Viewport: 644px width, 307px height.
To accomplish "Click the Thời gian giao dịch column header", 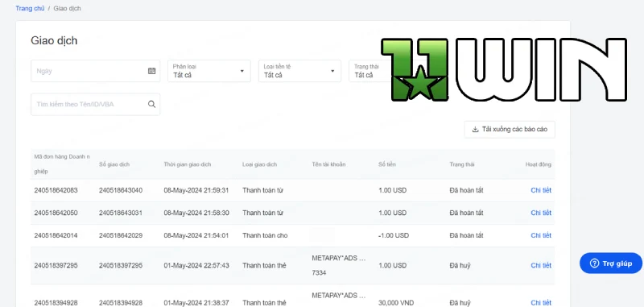I will click(188, 164).
